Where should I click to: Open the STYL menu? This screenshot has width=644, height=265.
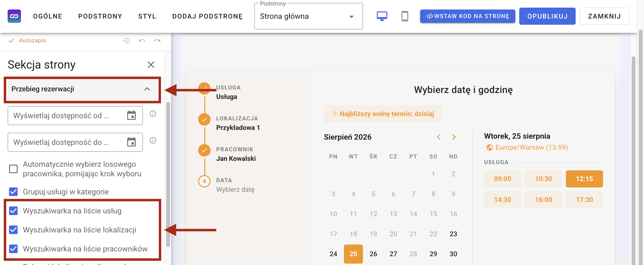click(x=147, y=16)
